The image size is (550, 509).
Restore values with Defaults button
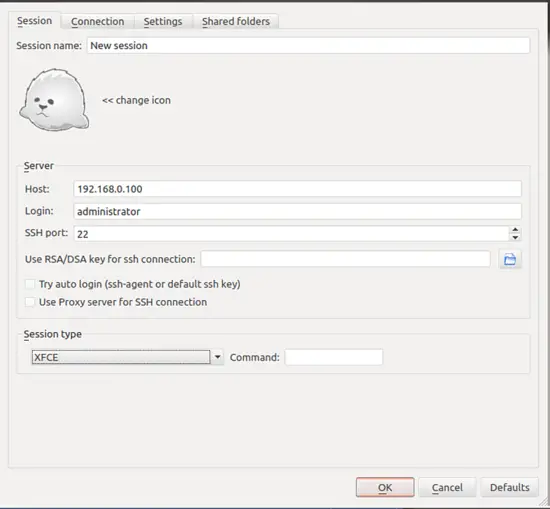(510, 487)
